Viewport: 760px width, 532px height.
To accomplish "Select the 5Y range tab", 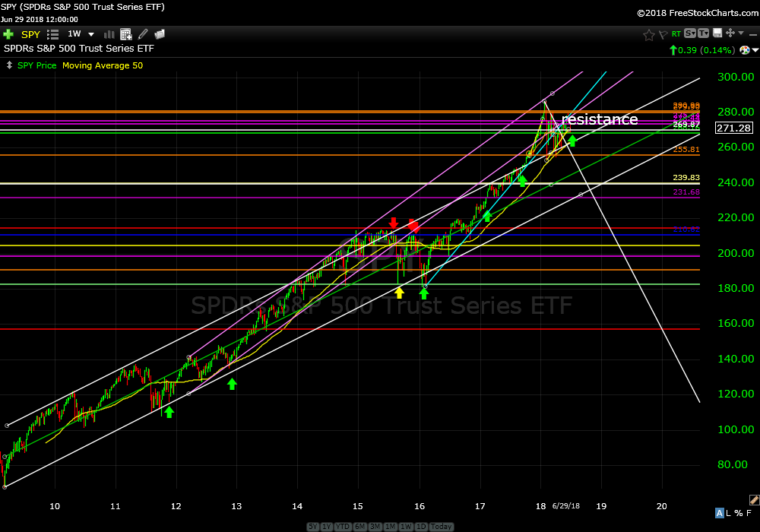I will click(x=312, y=527).
